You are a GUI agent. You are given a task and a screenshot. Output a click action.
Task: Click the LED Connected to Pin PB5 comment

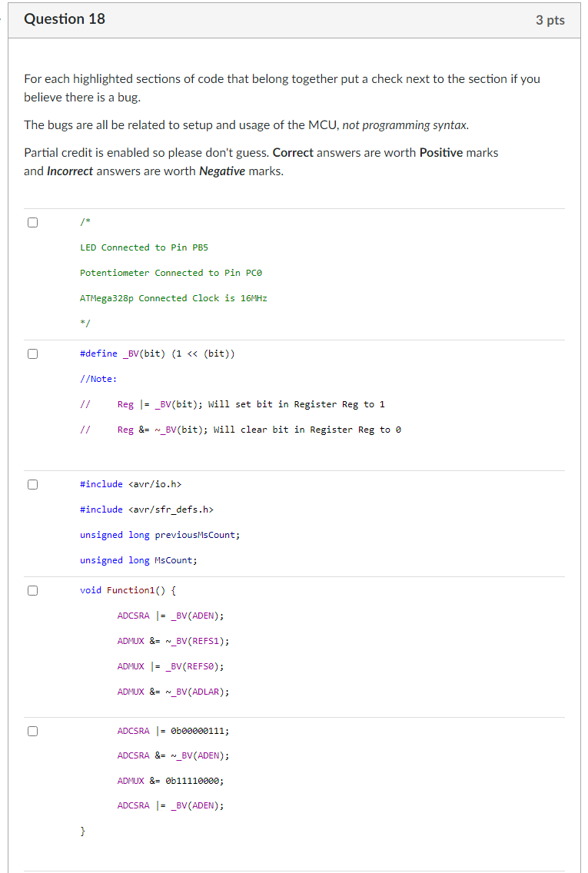[143, 247]
